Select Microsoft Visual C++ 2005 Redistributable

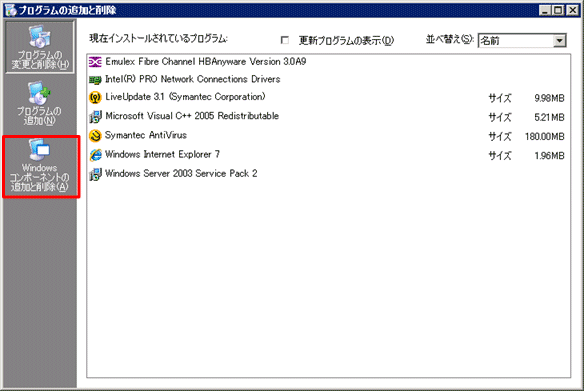pyautogui.click(x=192, y=116)
